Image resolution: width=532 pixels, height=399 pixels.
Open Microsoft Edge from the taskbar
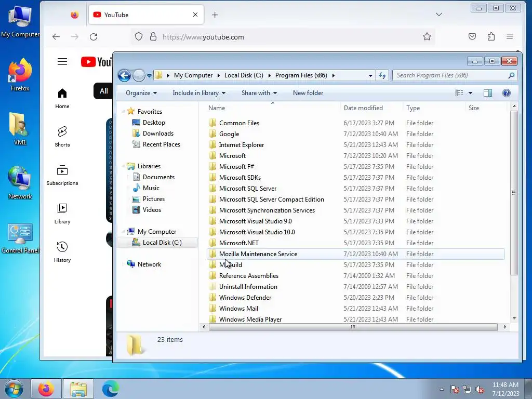111,389
